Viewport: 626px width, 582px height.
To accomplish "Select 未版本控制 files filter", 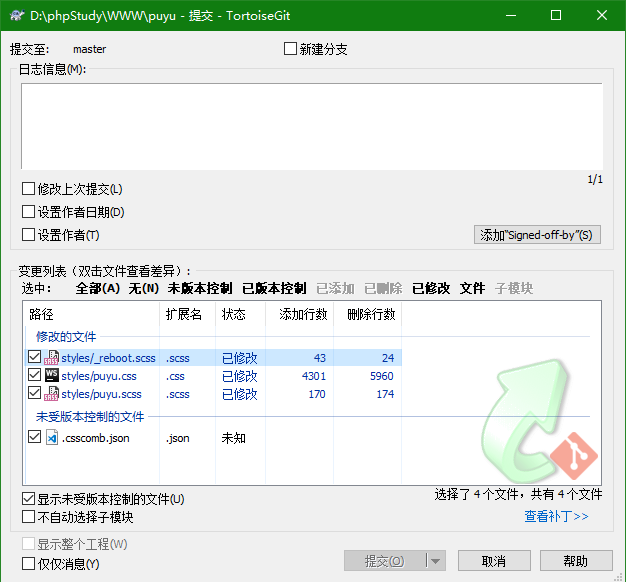I will pyautogui.click(x=200, y=288).
